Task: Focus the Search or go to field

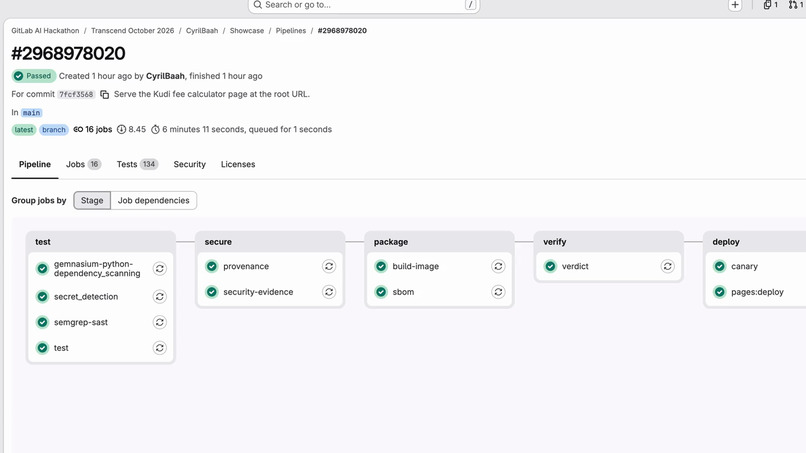Action: (364, 5)
